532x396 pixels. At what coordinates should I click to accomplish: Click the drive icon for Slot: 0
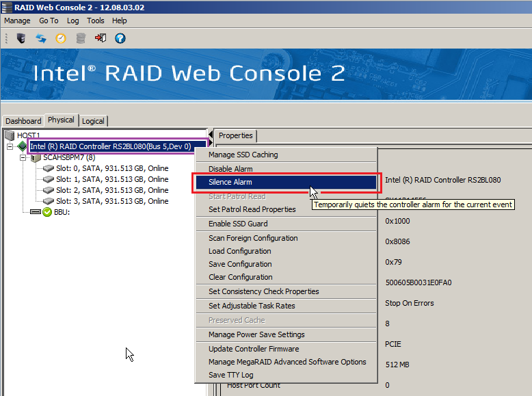point(49,168)
